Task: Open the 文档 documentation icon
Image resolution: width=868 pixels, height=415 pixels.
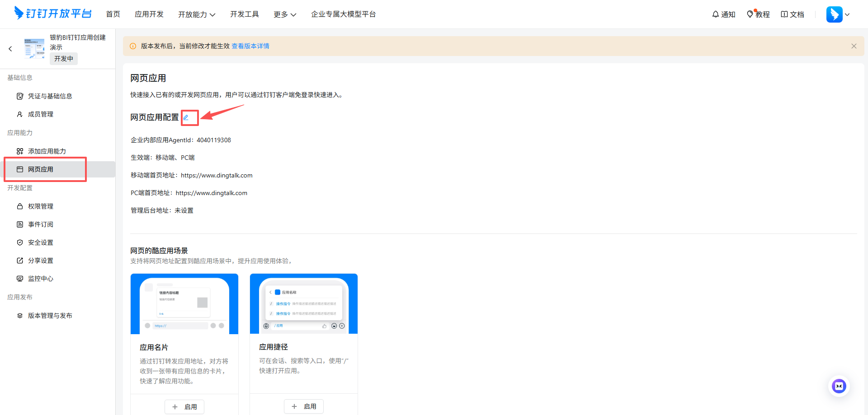Action: pyautogui.click(x=793, y=14)
